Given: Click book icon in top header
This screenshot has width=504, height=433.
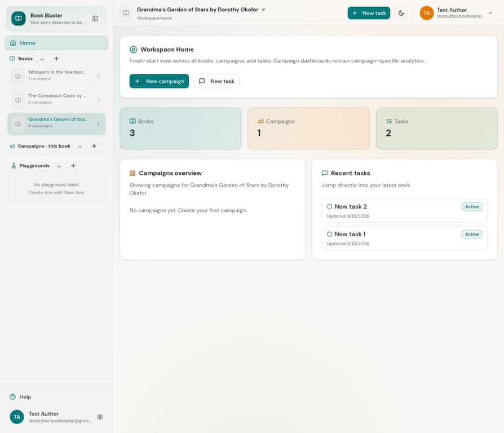Looking at the screenshot, I should pos(126,13).
